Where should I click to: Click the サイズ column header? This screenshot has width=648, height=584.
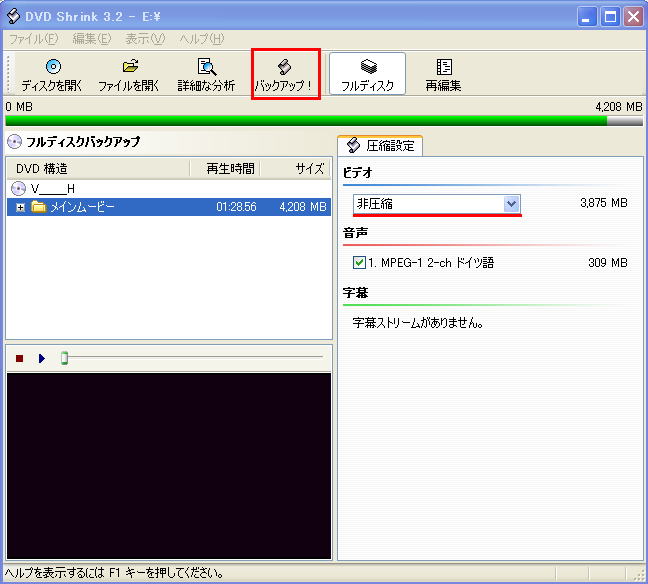(295, 169)
